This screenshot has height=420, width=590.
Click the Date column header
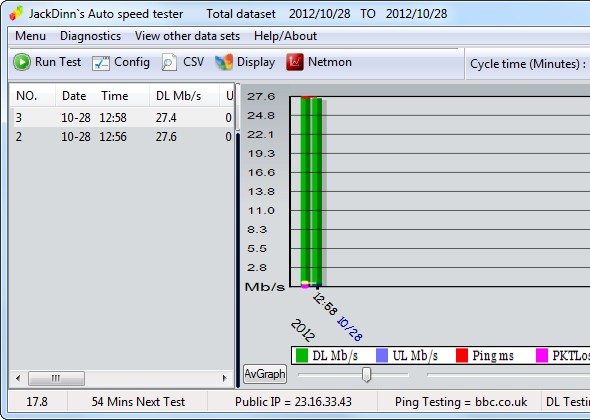[x=74, y=96]
